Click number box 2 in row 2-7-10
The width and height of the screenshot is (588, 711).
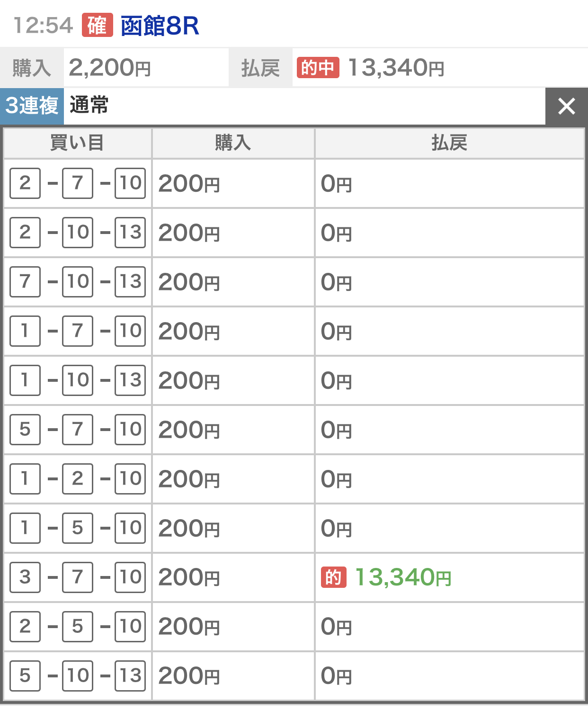[x=25, y=183]
